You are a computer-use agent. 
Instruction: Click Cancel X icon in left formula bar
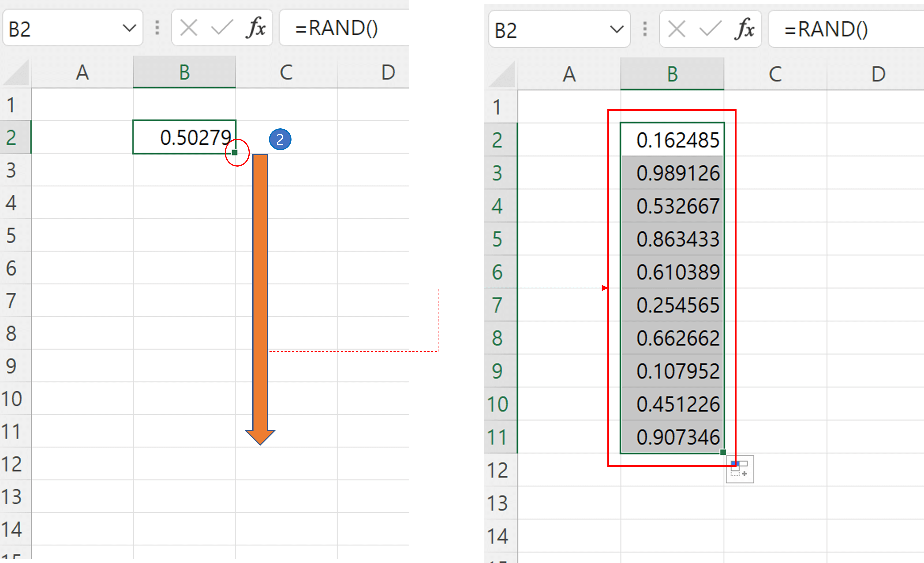pos(189,28)
